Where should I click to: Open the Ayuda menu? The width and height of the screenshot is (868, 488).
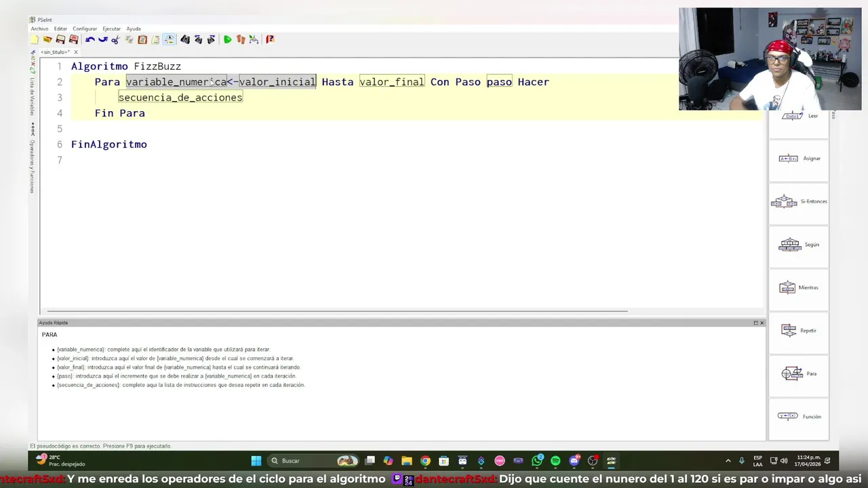click(x=134, y=28)
